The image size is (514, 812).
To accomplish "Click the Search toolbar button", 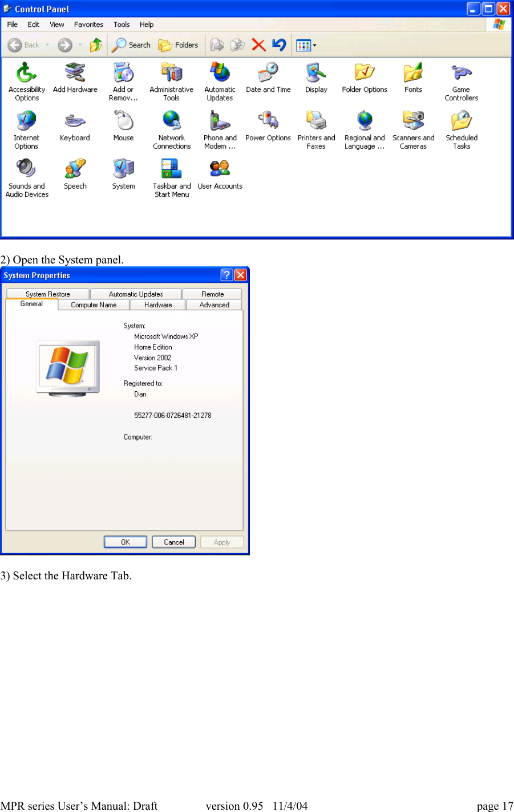I will click(x=131, y=45).
